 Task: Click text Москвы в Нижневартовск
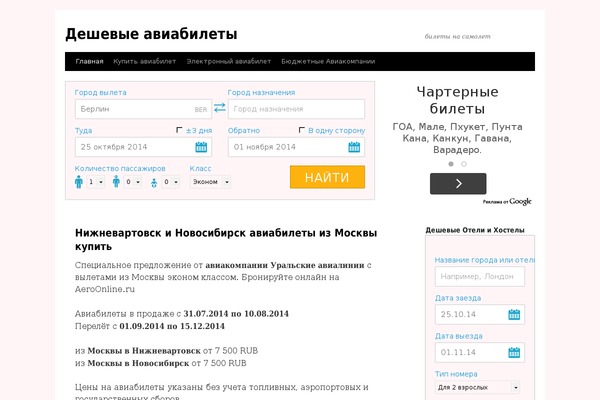(x=144, y=351)
